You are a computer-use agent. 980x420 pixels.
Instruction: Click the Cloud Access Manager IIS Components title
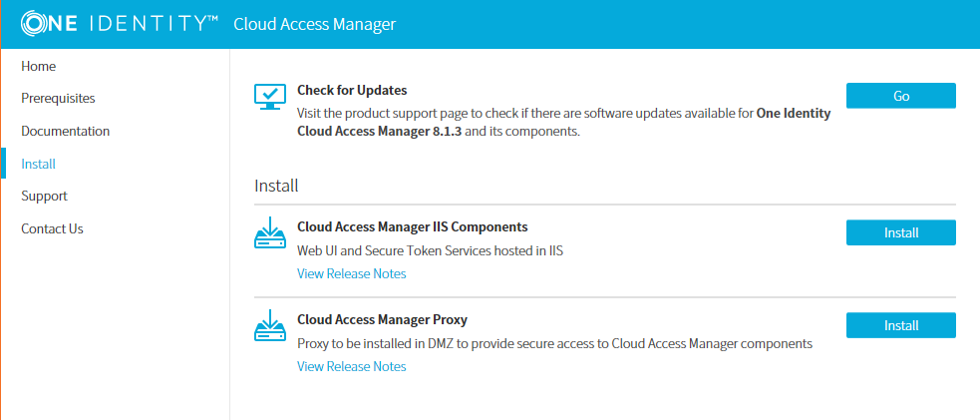(x=413, y=226)
